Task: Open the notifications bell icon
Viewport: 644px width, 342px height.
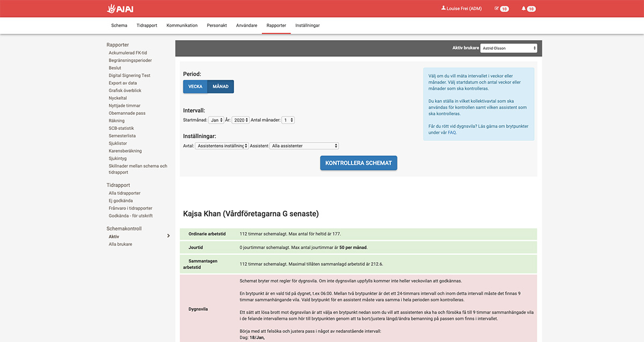Action: (528, 9)
